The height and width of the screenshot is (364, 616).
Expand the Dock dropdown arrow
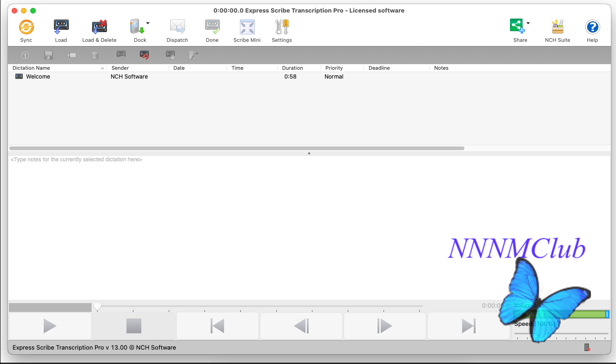click(148, 23)
